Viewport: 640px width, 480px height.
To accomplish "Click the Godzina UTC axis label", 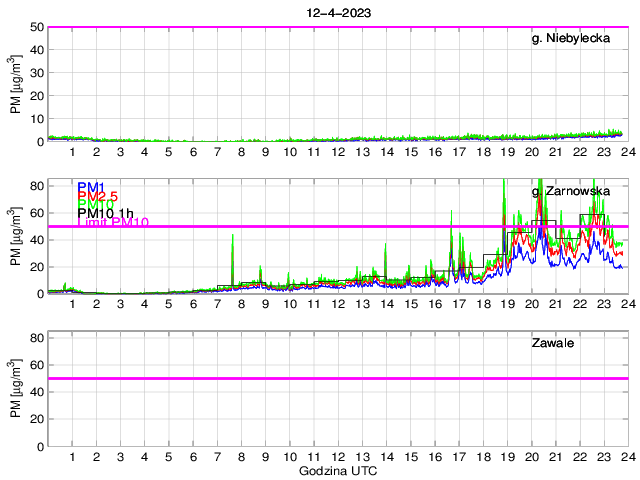I will coord(338,470).
